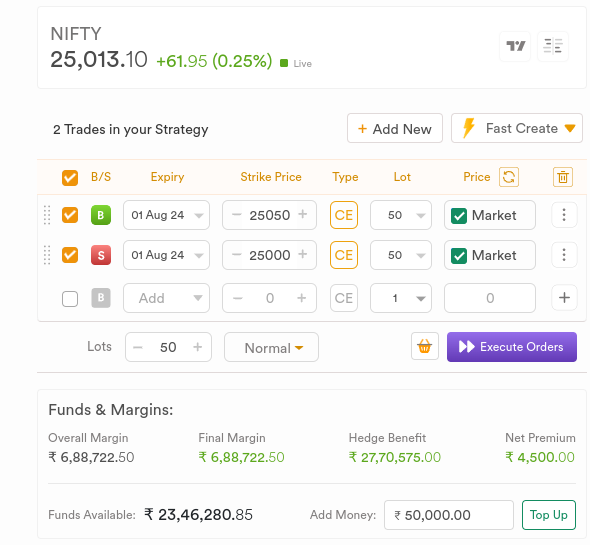Toggle Market price for 25000 row

click(459, 256)
